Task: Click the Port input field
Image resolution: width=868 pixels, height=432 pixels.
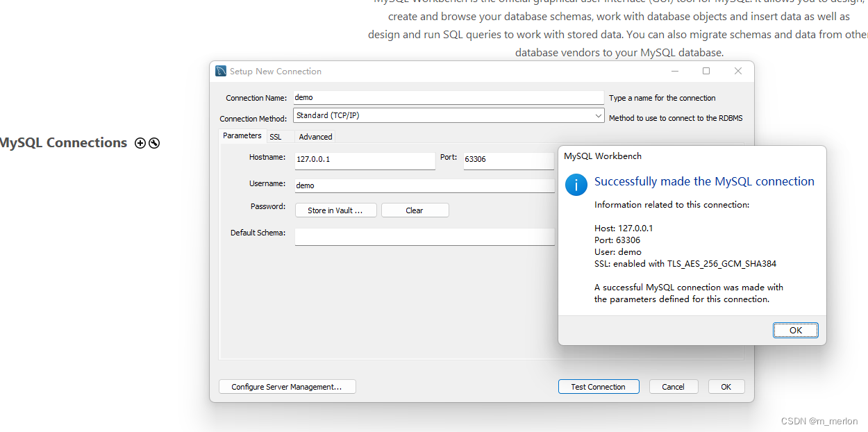Action: (508, 160)
